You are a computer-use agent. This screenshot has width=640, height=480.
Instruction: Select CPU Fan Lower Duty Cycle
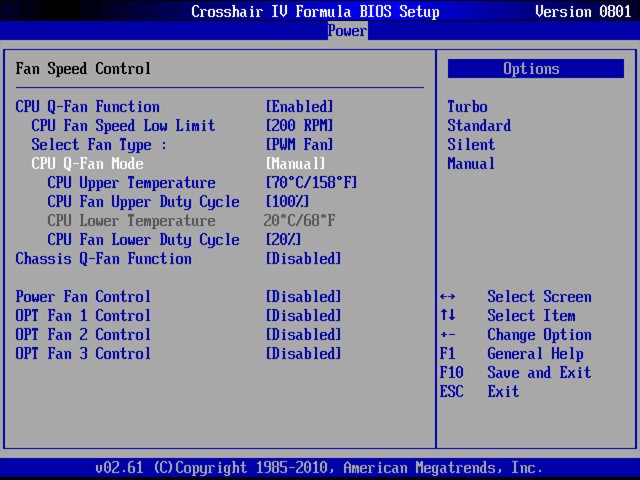tap(143, 240)
